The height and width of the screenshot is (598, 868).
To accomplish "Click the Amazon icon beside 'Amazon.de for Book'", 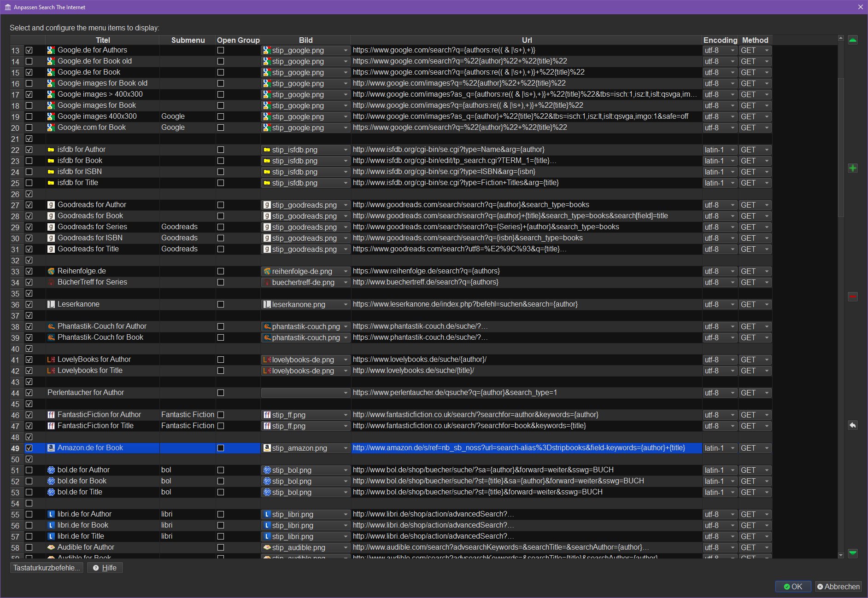I will [x=51, y=448].
